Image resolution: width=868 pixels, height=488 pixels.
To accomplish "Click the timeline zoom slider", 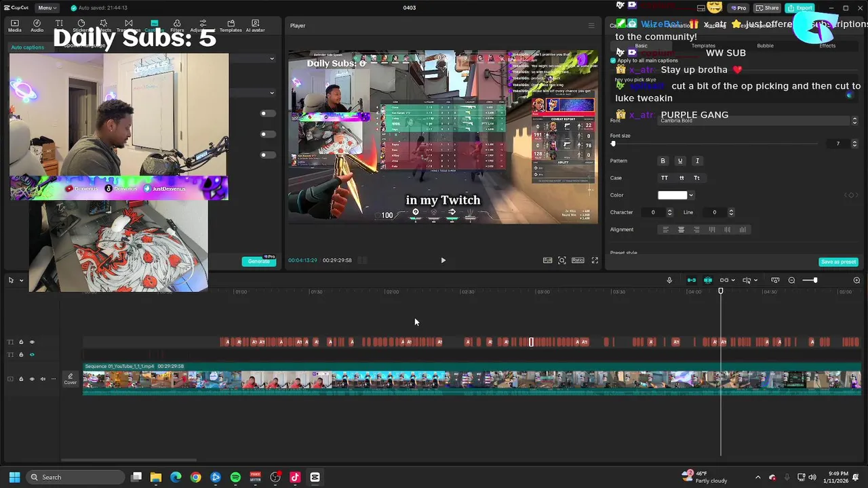I will point(810,280).
